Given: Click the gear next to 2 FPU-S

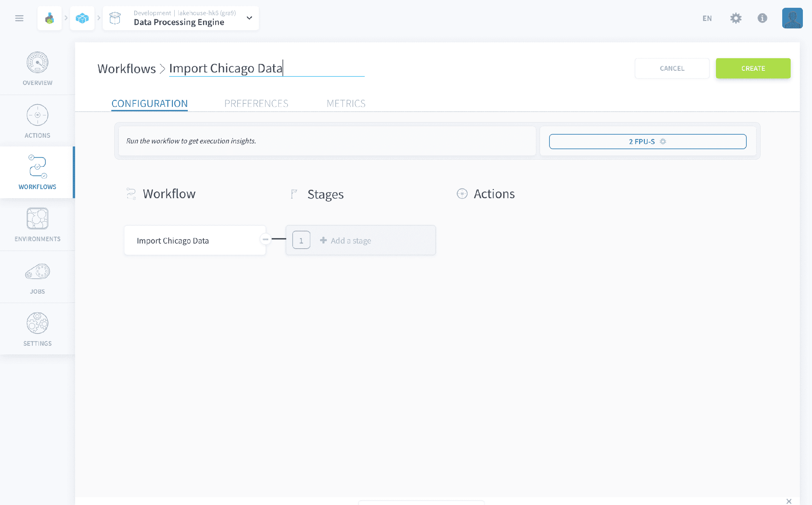Looking at the screenshot, I should pos(663,141).
